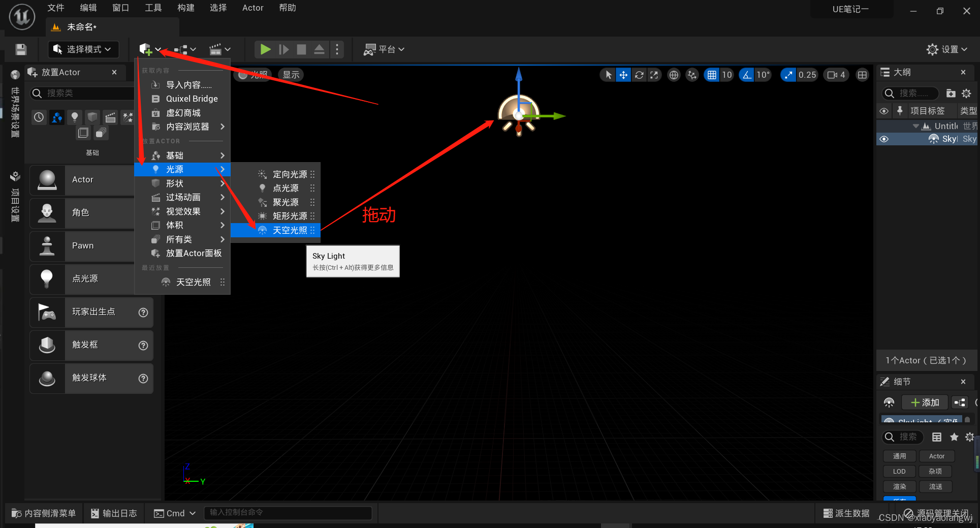This screenshot has width=980, height=528.
Task: Choose 导入内容 from the add menu
Action: pos(182,85)
